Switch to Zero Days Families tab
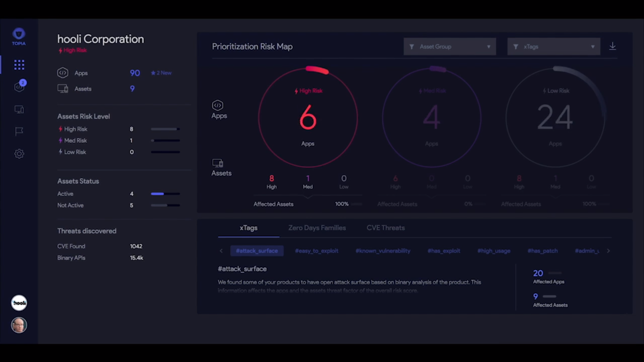Screen dimensions: 644x362 pos(317,228)
